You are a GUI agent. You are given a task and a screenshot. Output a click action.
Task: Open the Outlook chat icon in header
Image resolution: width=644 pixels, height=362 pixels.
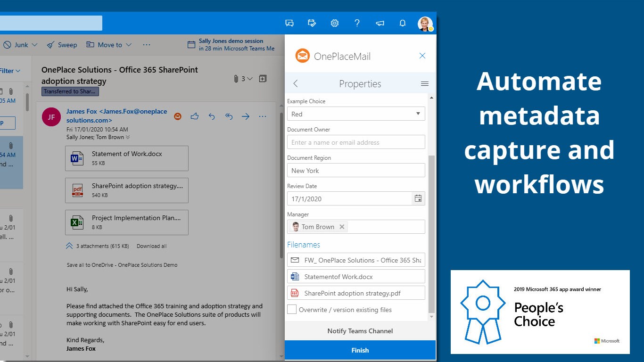point(289,23)
